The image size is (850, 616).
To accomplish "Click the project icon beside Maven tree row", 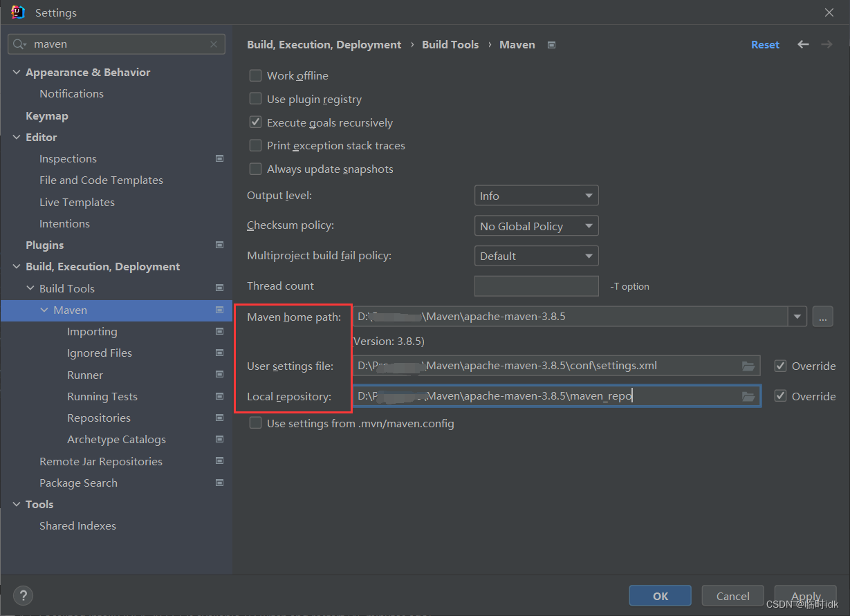I will pos(220,310).
